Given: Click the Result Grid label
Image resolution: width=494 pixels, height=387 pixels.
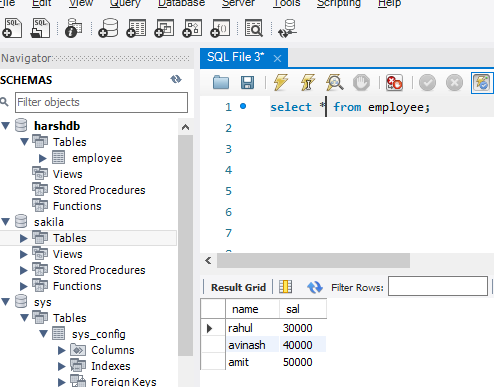Looking at the screenshot, I should [238, 287].
